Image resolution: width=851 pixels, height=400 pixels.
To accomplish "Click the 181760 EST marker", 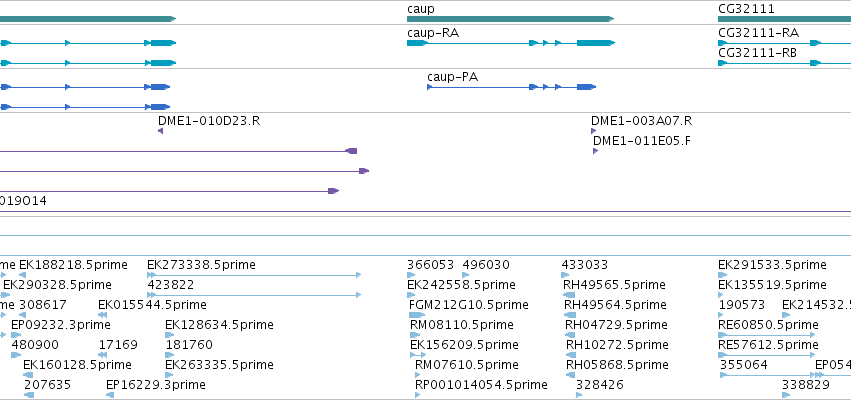I will [x=169, y=355].
